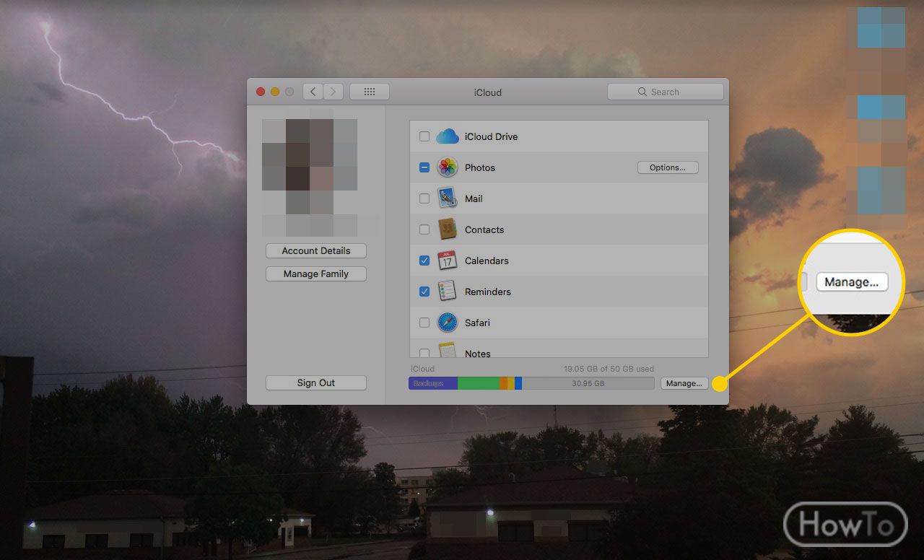Disable the Reminders checkbox

click(424, 292)
